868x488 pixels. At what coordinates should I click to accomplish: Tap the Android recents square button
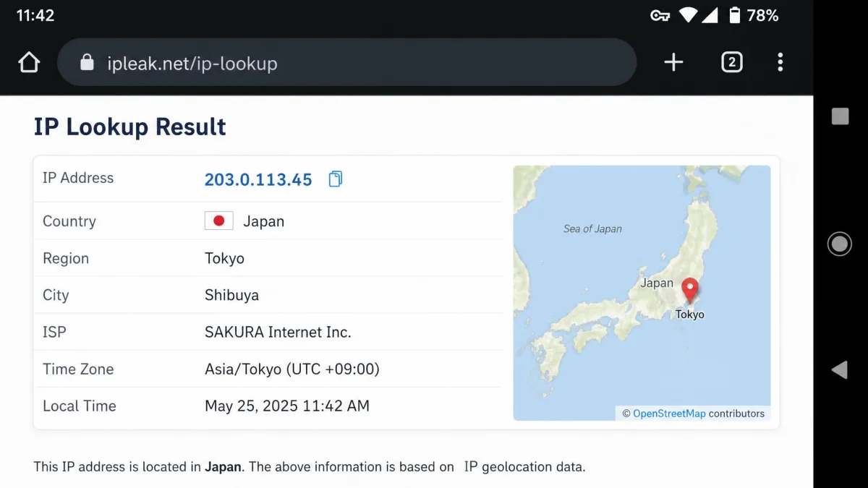pos(840,116)
